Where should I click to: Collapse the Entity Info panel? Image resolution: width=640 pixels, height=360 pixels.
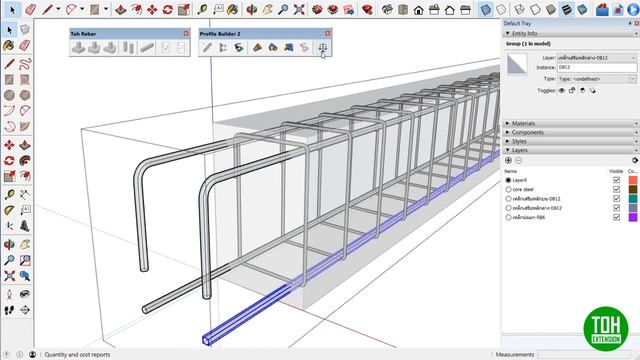point(508,33)
